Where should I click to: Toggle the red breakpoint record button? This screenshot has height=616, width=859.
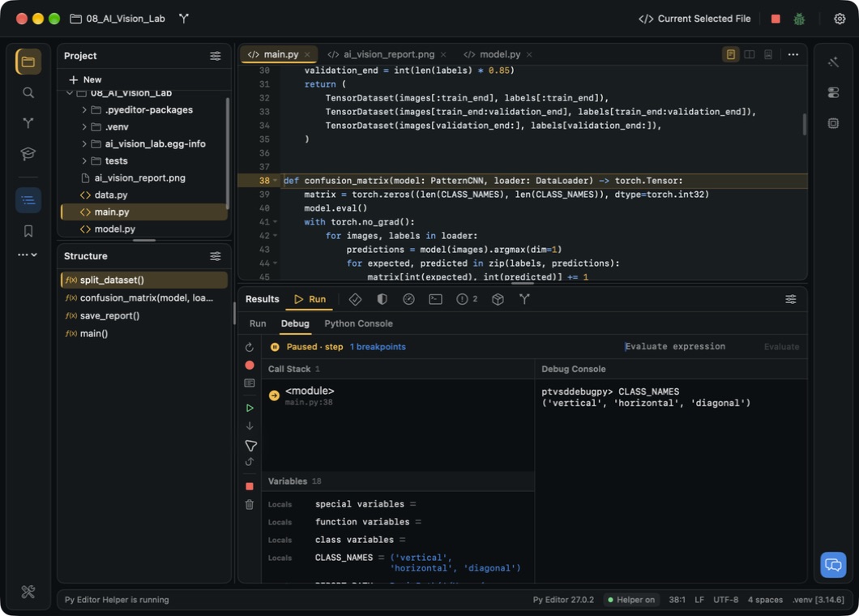pos(250,365)
